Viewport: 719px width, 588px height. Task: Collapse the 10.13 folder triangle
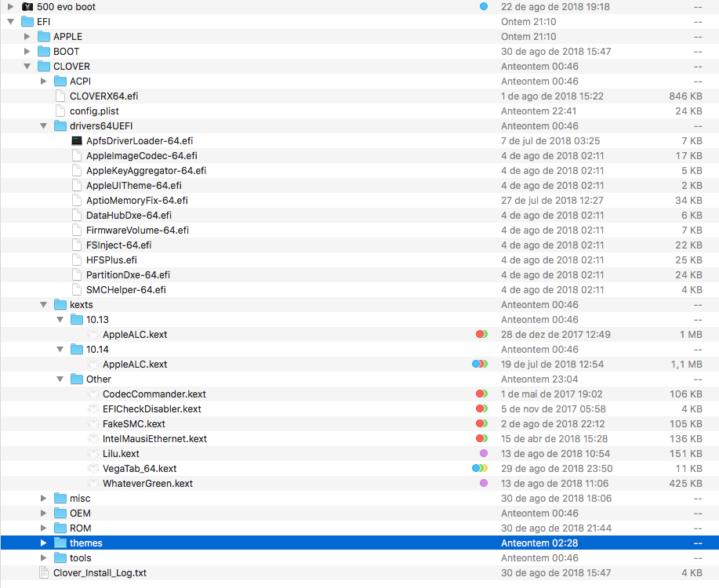(x=60, y=320)
